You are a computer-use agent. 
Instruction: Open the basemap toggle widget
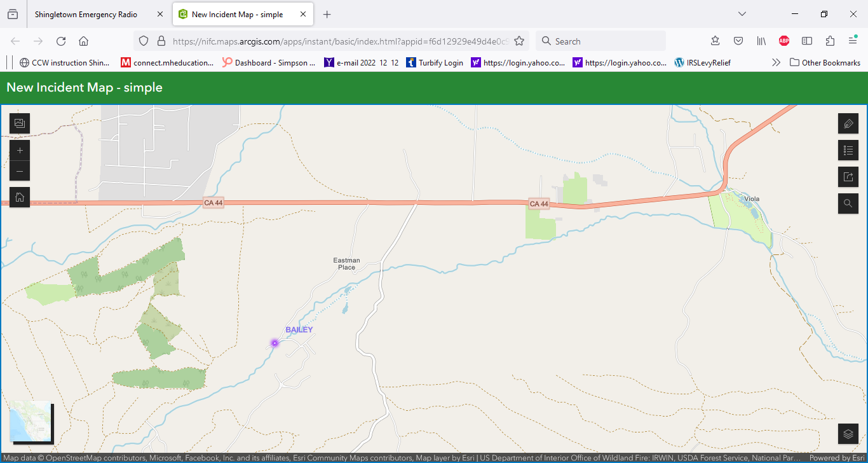(x=20, y=123)
